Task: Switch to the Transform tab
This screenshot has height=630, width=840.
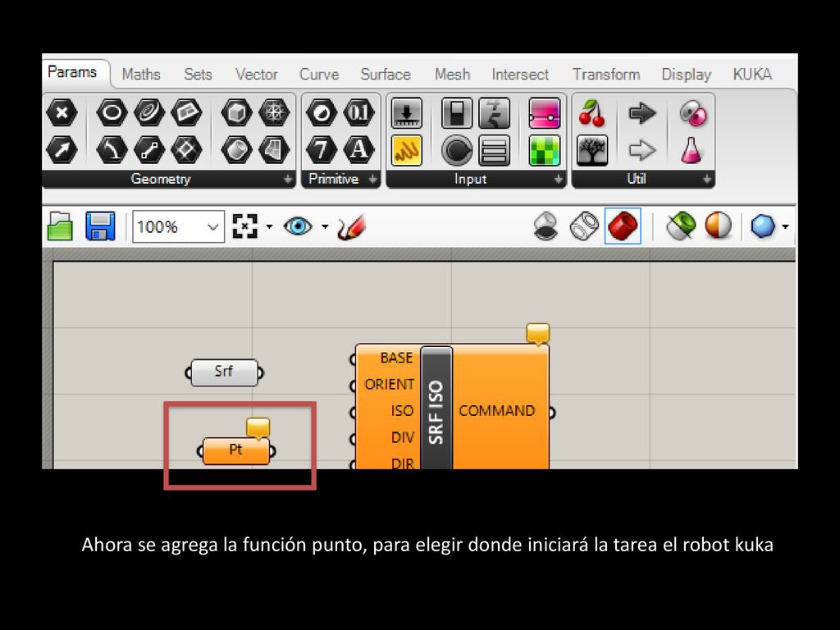Action: [606, 74]
